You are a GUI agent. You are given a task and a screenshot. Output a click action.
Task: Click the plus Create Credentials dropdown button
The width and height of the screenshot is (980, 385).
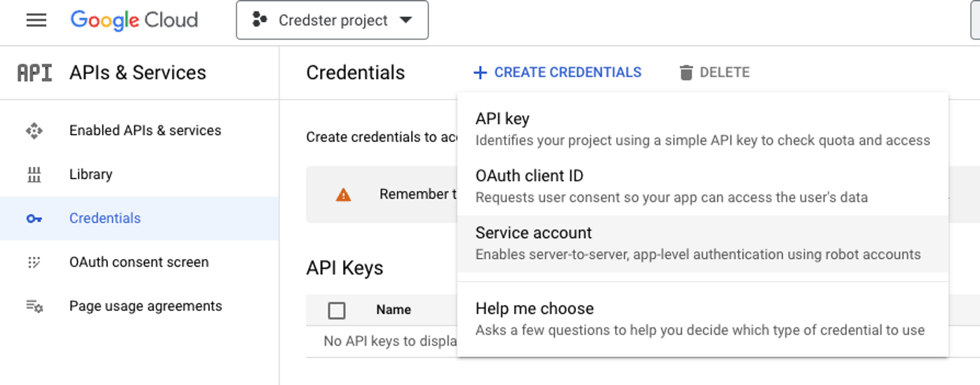point(558,73)
